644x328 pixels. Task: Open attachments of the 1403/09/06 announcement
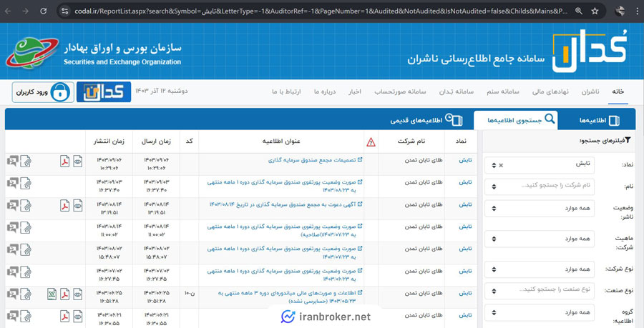tap(26, 161)
